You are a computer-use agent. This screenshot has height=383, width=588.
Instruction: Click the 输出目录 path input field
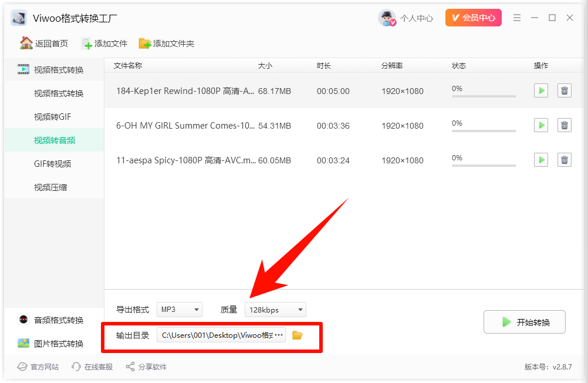tap(221, 335)
